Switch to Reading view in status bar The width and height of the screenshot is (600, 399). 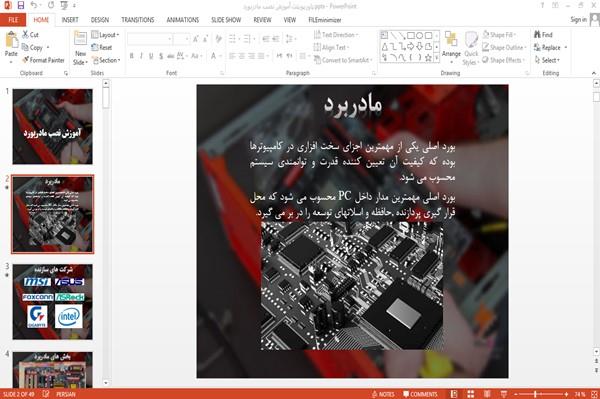tap(487, 394)
